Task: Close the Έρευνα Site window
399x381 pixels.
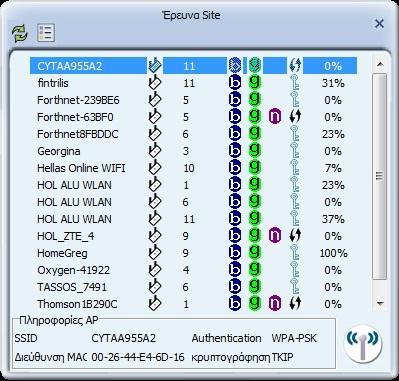Action: pos(379,24)
